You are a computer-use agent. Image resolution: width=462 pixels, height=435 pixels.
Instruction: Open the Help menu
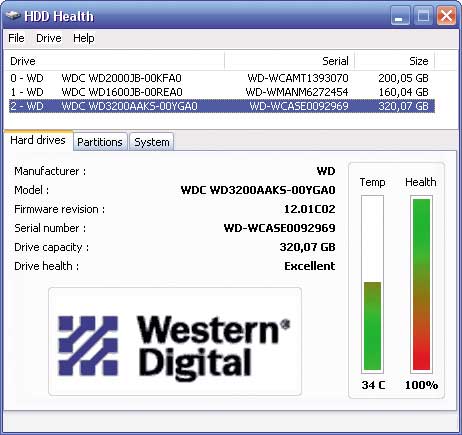click(84, 38)
